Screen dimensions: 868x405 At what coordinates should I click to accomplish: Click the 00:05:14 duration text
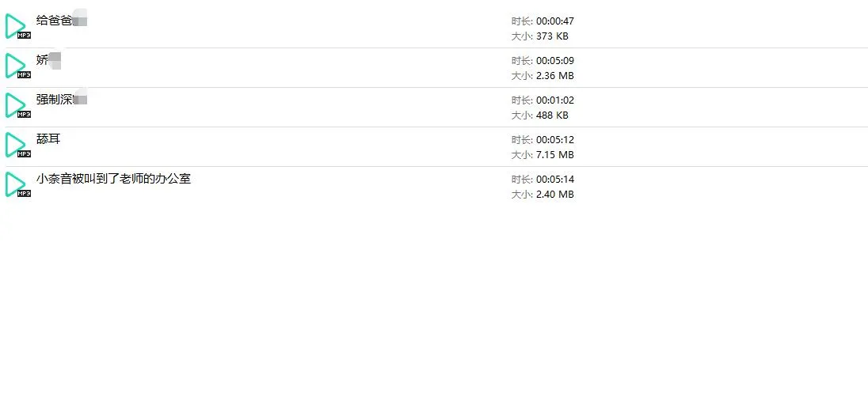(x=554, y=180)
